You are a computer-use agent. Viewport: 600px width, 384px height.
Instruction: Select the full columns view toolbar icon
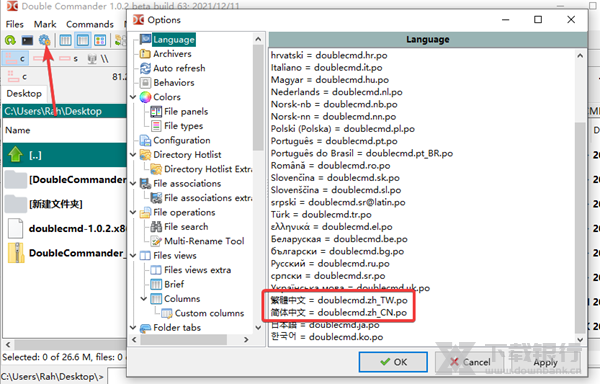[83, 40]
